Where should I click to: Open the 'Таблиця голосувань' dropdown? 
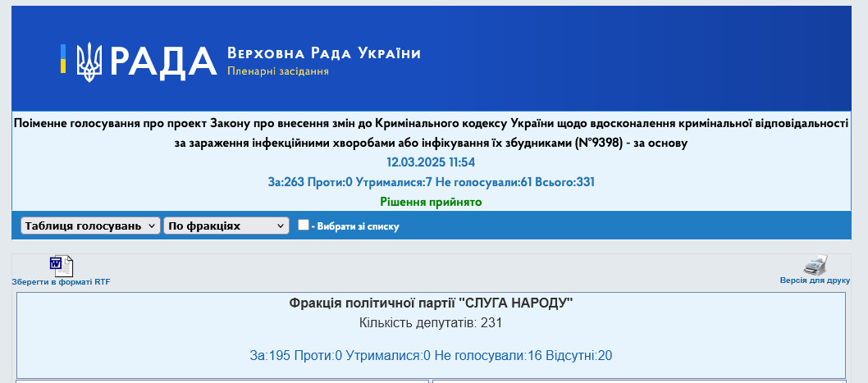(x=90, y=226)
